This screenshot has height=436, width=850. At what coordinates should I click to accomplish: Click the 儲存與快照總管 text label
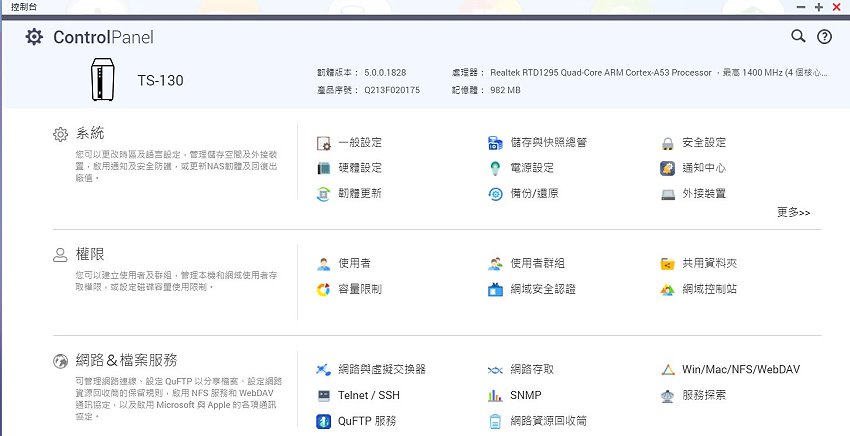pyautogui.click(x=549, y=143)
